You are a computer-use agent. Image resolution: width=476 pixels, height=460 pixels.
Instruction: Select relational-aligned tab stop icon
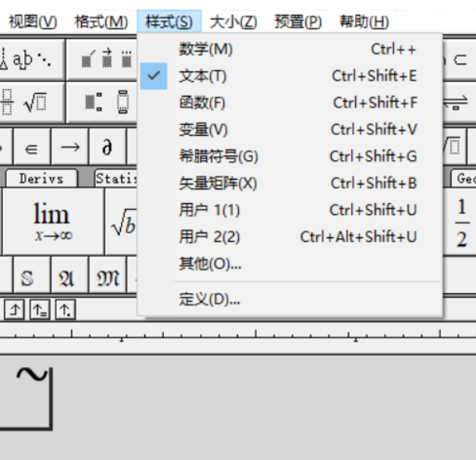pos(40,309)
